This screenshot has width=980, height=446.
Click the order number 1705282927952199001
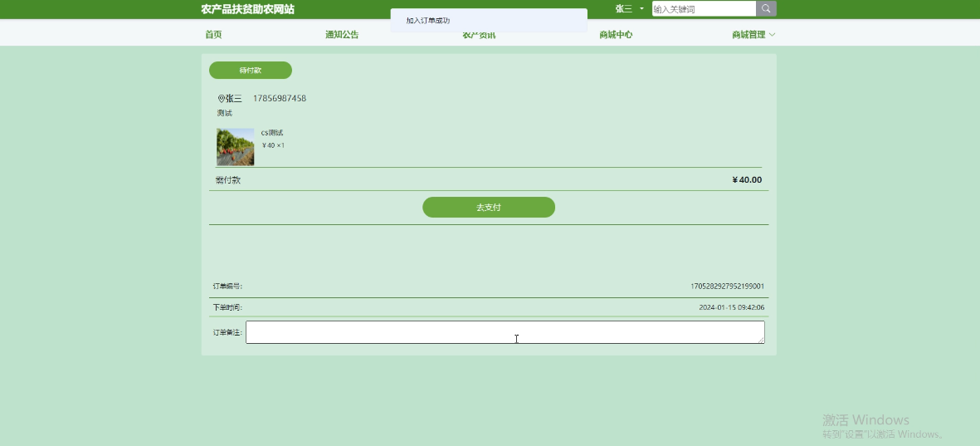[x=727, y=287]
